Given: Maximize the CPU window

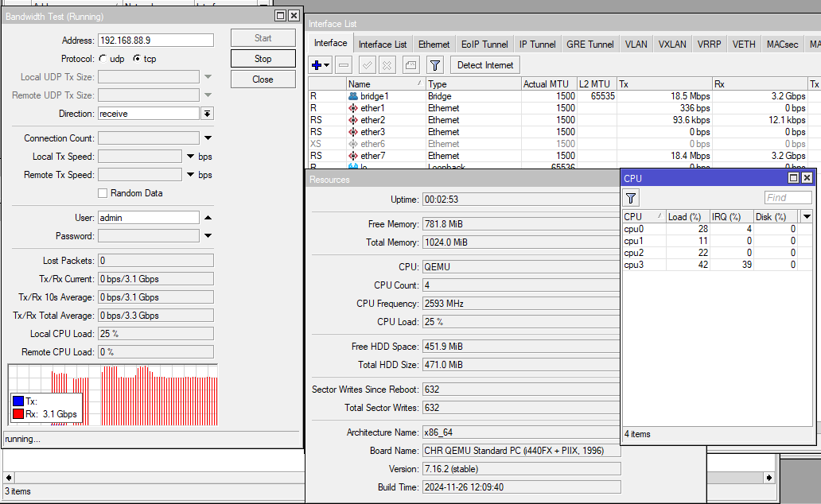Looking at the screenshot, I should (x=793, y=178).
